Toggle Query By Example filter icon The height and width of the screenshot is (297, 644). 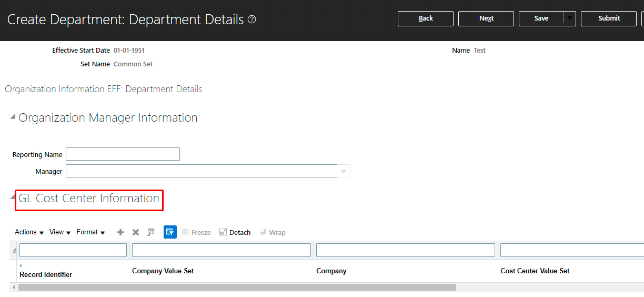[170, 232]
